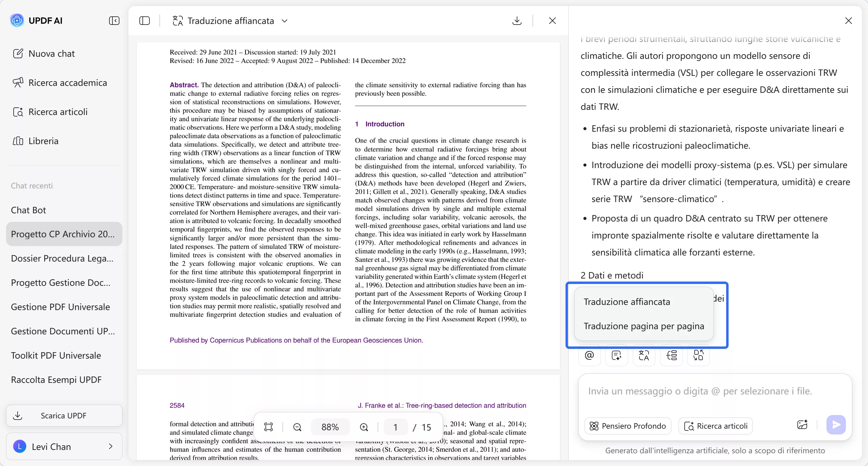Open Ricerca accademica in sidebar
Screen dimensions: 868x466
(x=67, y=83)
